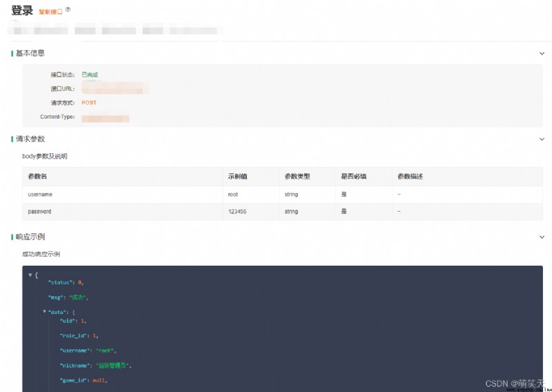Viewport: 552px width, 392px height.
Task: Collapse the 请求参数 section chevron
Action: tap(542, 139)
